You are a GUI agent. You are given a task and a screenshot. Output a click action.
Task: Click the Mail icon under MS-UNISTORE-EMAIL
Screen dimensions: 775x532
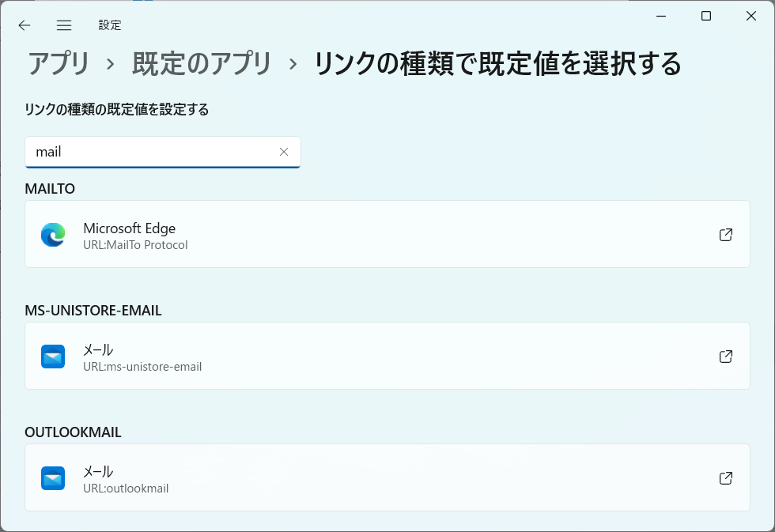coord(53,357)
